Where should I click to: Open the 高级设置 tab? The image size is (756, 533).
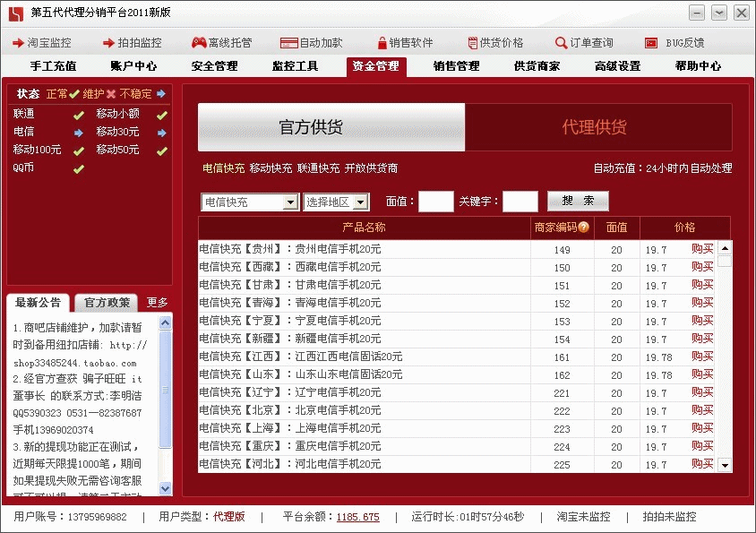pos(618,66)
